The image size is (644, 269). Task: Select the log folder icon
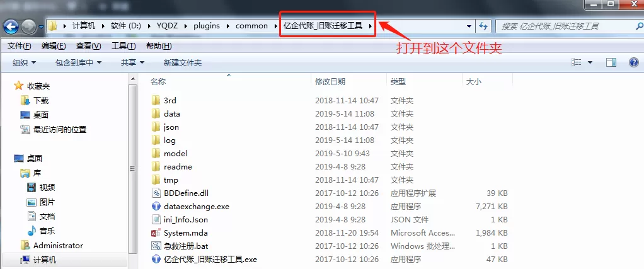[x=156, y=140]
